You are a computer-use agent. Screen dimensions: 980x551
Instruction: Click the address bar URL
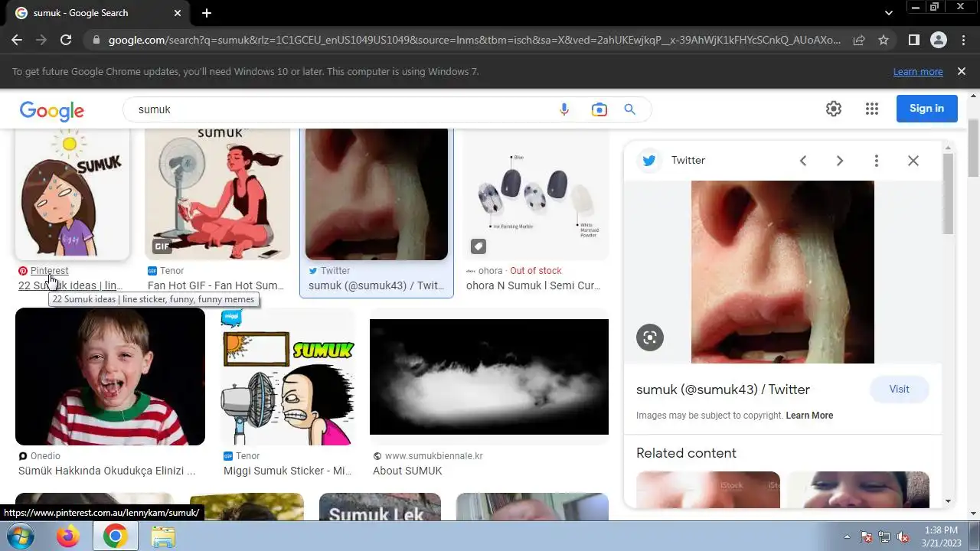coord(475,40)
